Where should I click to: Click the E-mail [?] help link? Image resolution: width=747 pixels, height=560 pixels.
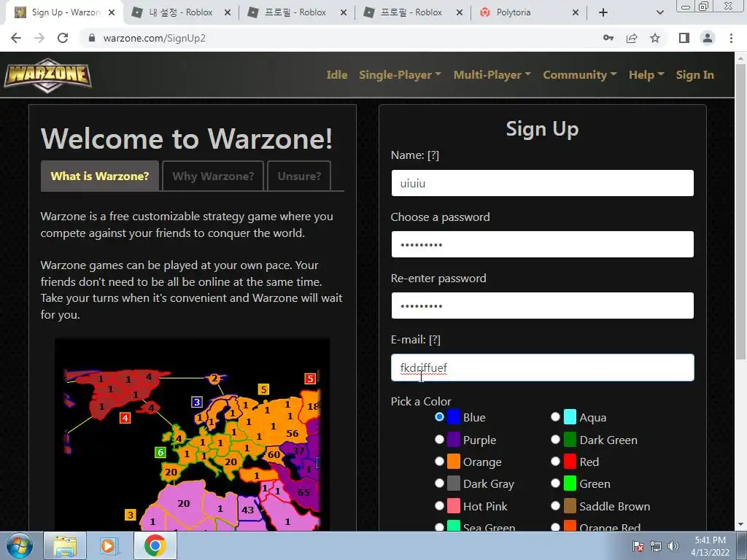[x=435, y=340]
